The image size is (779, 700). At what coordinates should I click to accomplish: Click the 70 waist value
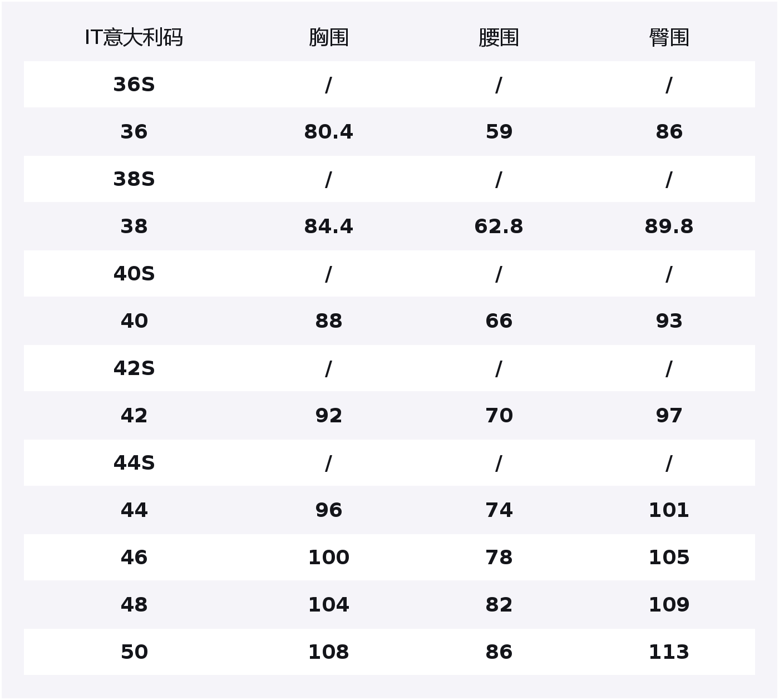coord(499,416)
